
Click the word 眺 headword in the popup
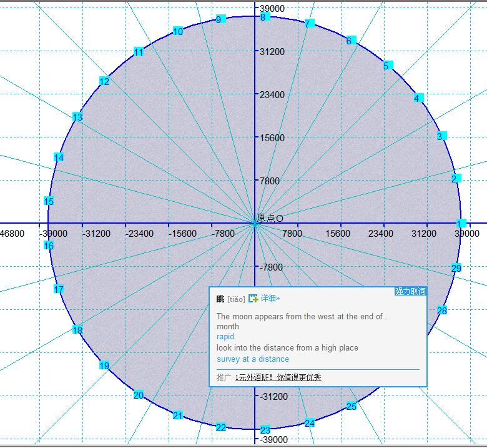point(220,299)
